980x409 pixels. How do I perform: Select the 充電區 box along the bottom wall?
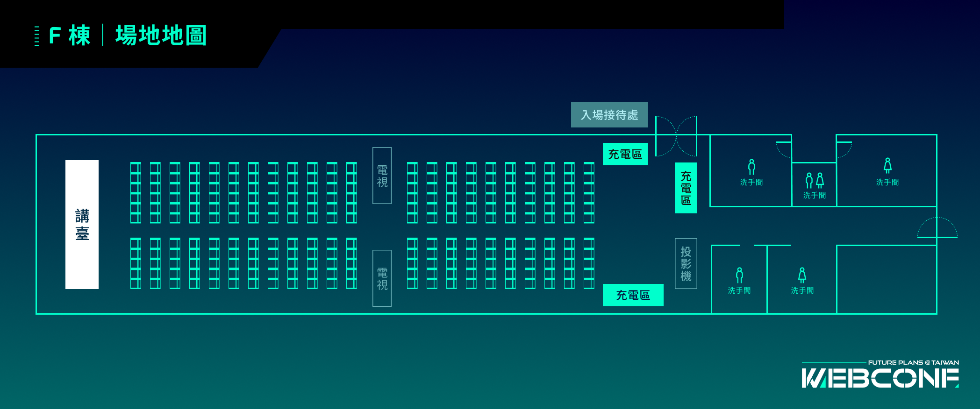633,295
